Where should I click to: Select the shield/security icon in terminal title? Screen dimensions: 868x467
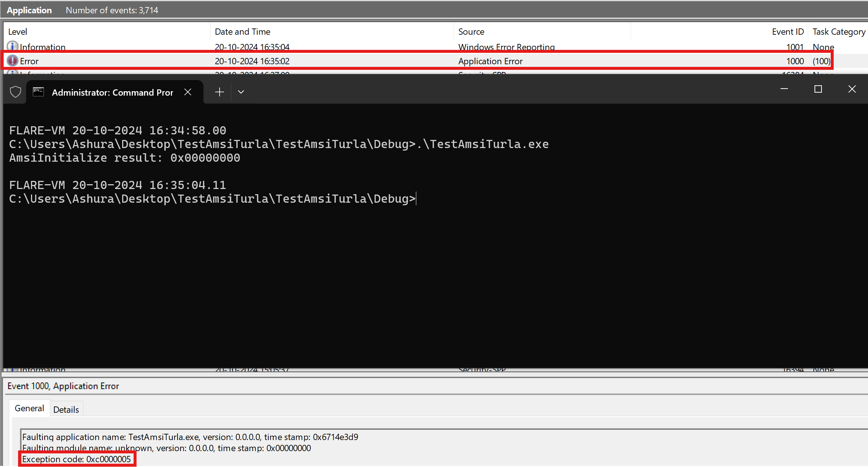[x=15, y=92]
